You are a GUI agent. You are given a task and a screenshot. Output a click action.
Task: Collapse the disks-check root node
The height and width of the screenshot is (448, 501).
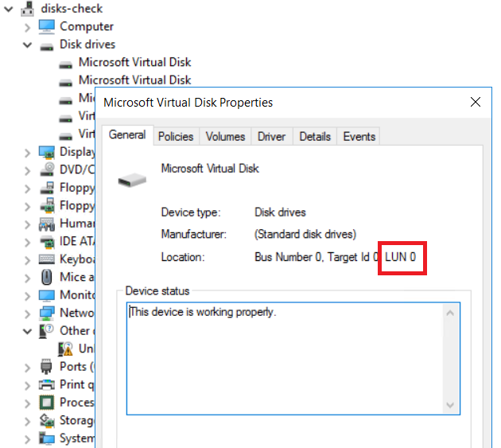tap(9, 9)
